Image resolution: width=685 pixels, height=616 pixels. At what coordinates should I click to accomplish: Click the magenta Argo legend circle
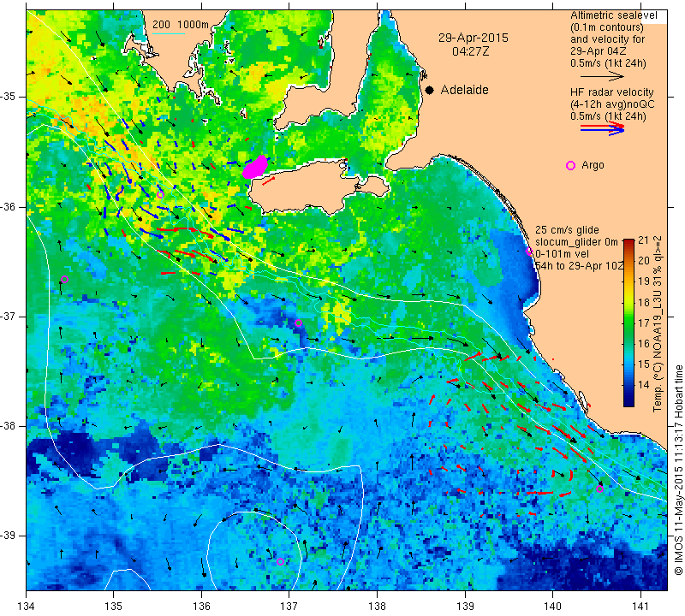click(570, 165)
